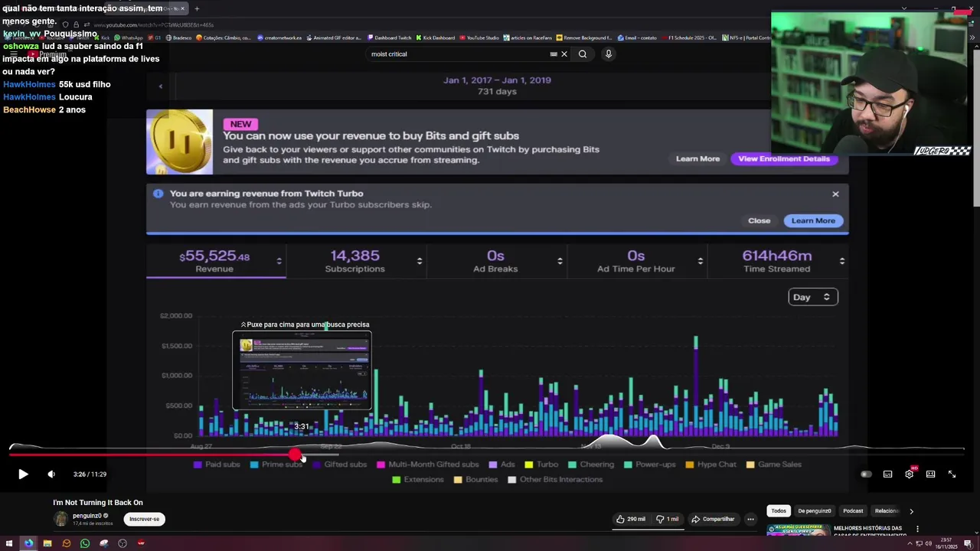Subscribe with the Inscrever-se button
980x551 pixels.
coord(145,519)
